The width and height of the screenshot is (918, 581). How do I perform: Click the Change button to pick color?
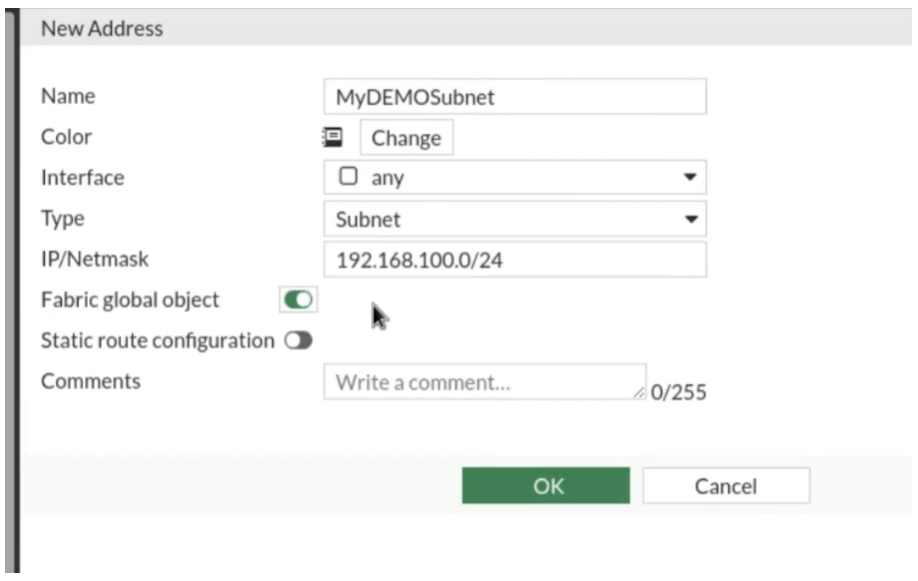tap(406, 138)
